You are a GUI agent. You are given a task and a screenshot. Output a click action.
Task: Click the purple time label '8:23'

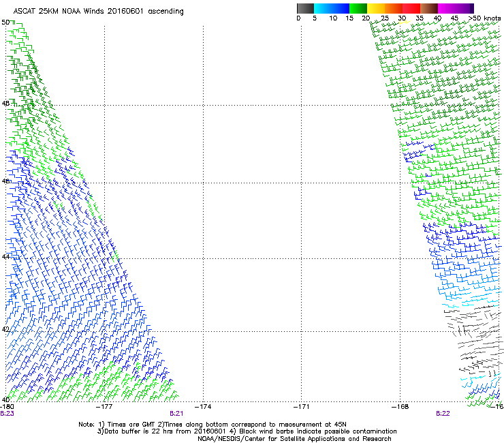pos(7,414)
